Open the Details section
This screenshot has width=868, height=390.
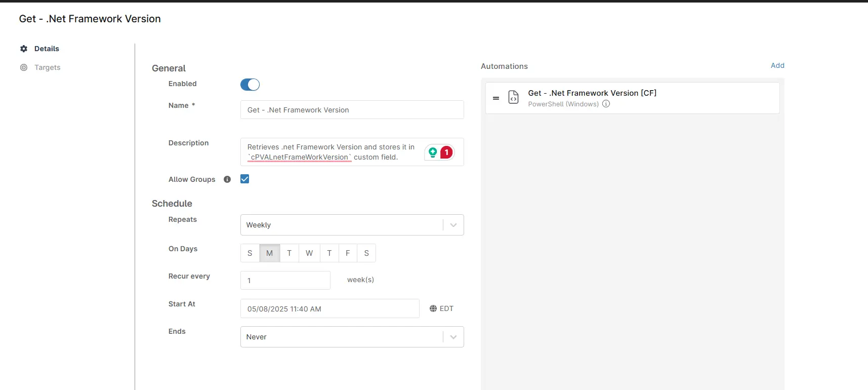(47, 49)
